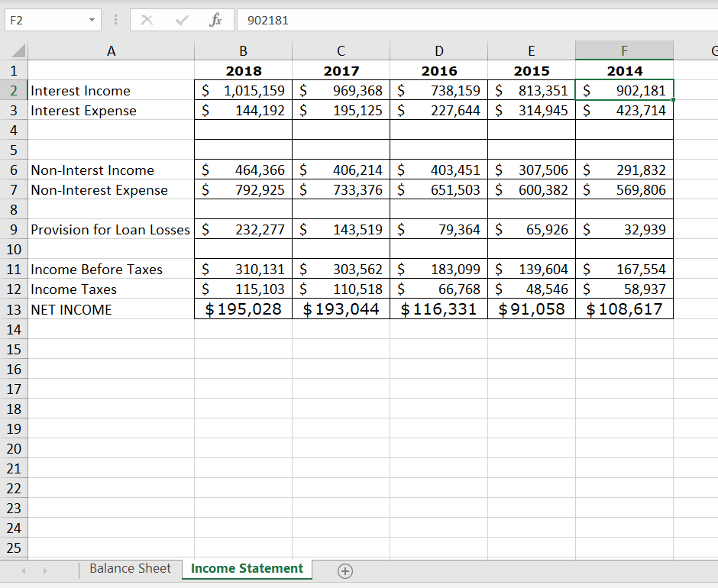Image resolution: width=718 pixels, height=588 pixels.
Task: Select the Provision for Loan Losses cell
Action: pyautogui.click(x=109, y=229)
